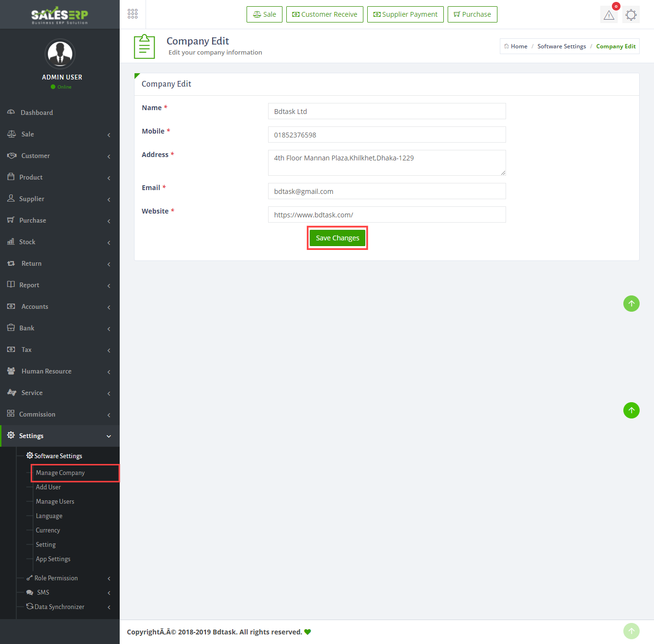Screen dimensions: 654x644
Task: Click the Address text area
Action: click(x=386, y=162)
